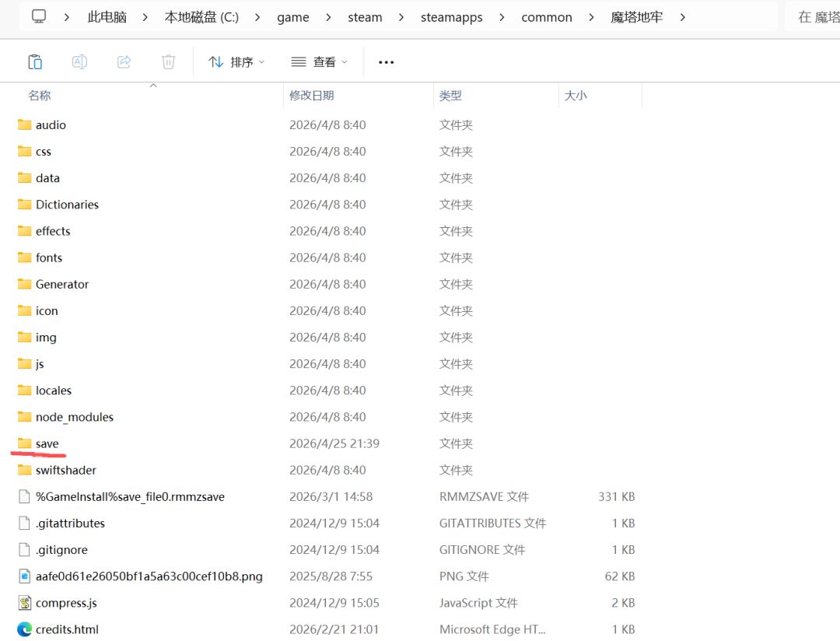840x641 pixels.
Task: Select the node_modules folder icon
Action: click(x=24, y=417)
